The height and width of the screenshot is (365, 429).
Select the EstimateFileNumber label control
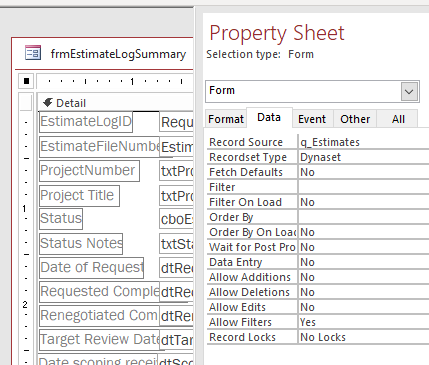coord(99,146)
